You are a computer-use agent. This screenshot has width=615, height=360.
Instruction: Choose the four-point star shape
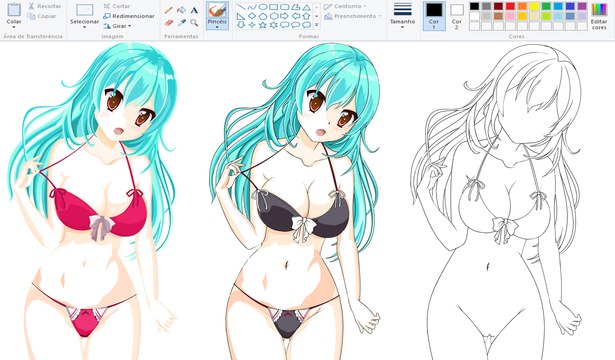pyautogui.click(x=252, y=25)
